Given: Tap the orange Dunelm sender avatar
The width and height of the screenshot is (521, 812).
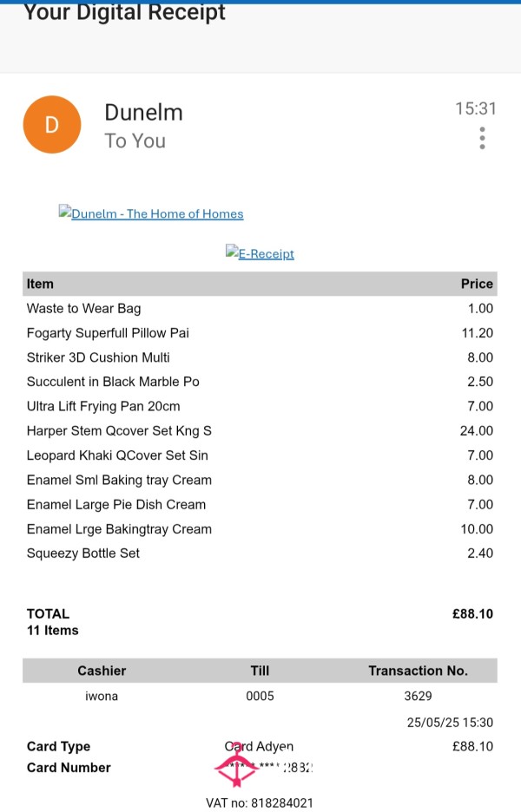Looking at the screenshot, I should tap(52, 124).
